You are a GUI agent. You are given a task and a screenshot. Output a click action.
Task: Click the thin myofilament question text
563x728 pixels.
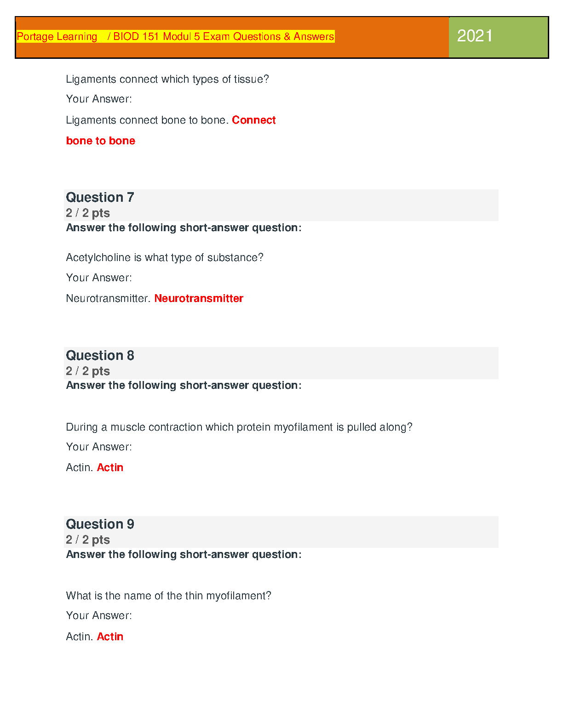pyautogui.click(x=168, y=596)
